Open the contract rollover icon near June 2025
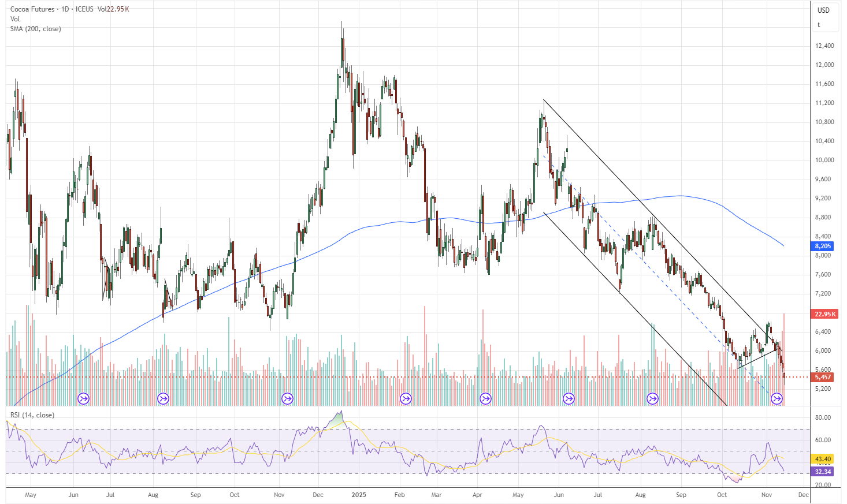This screenshot has width=847, height=504. (569, 398)
